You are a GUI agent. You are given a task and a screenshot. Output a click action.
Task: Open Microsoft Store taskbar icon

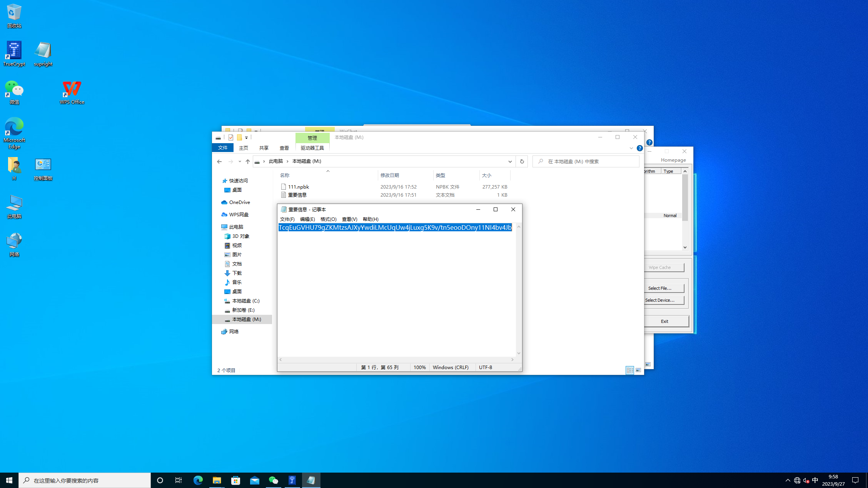coord(236,480)
